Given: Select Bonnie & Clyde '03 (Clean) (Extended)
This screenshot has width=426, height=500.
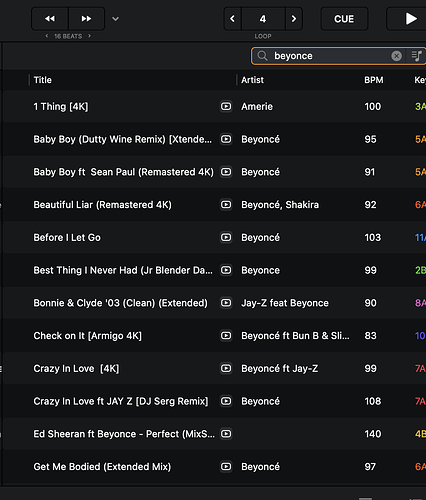Looking at the screenshot, I should pos(120,303).
